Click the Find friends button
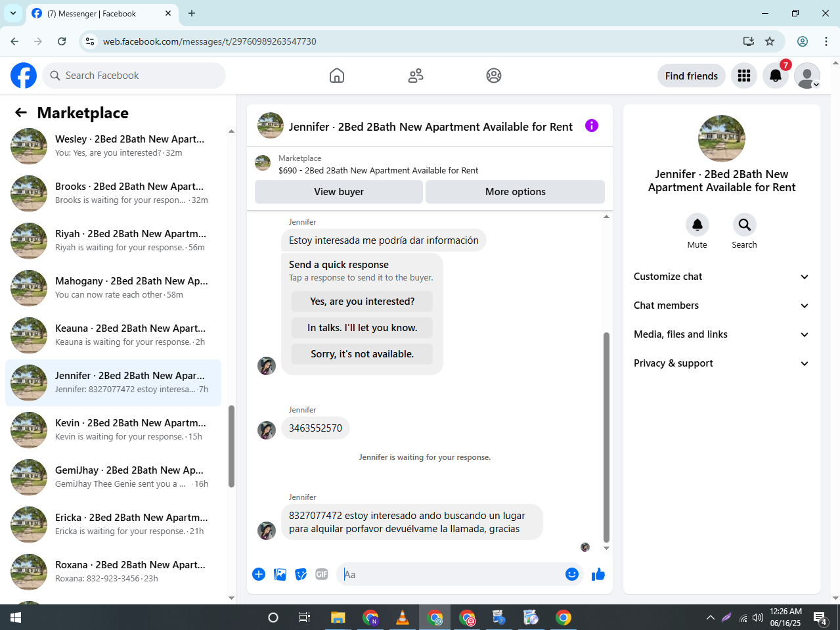The image size is (840, 630). (x=692, y=76)
